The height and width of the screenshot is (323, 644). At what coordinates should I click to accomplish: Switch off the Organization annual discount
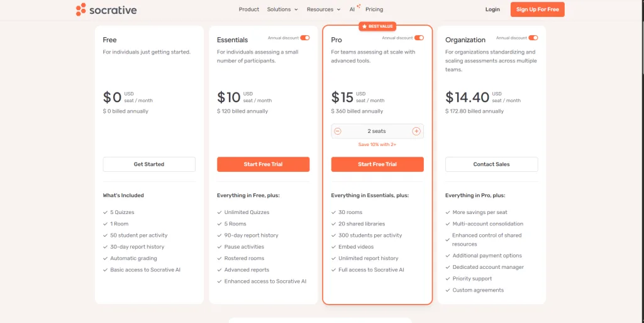pos(533,38)
